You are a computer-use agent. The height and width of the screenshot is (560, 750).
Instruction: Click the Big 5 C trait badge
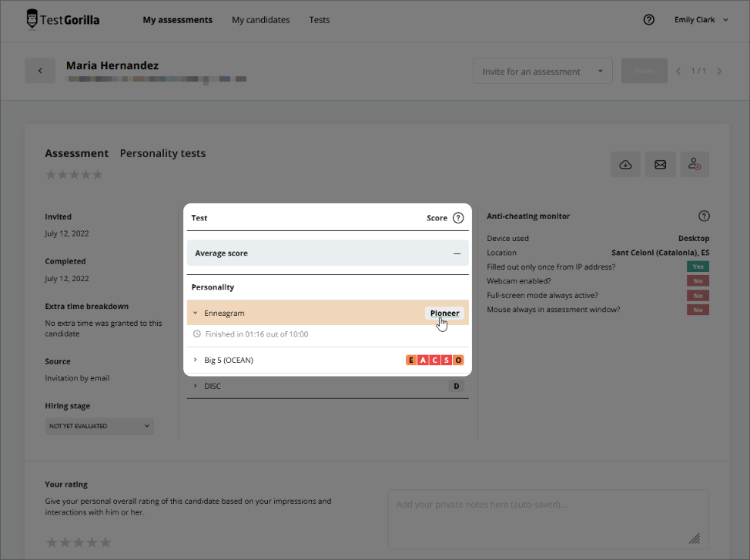pos(435,360)
